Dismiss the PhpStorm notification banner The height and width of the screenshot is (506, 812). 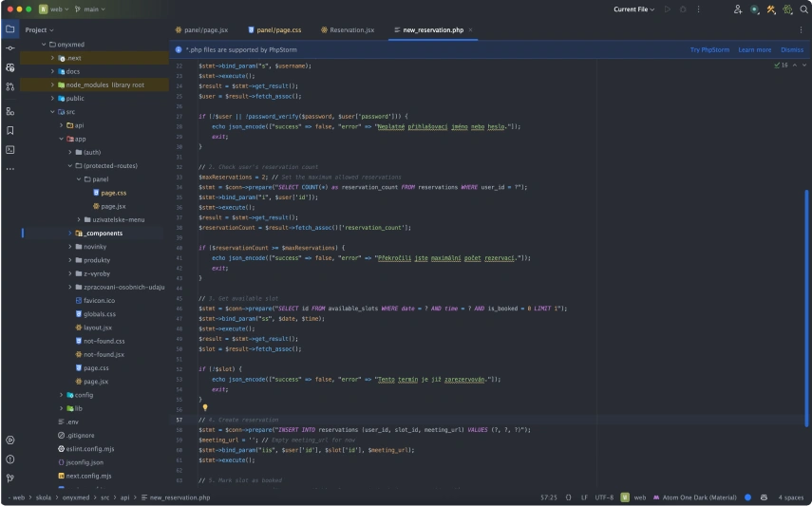(x=791, y=49)
